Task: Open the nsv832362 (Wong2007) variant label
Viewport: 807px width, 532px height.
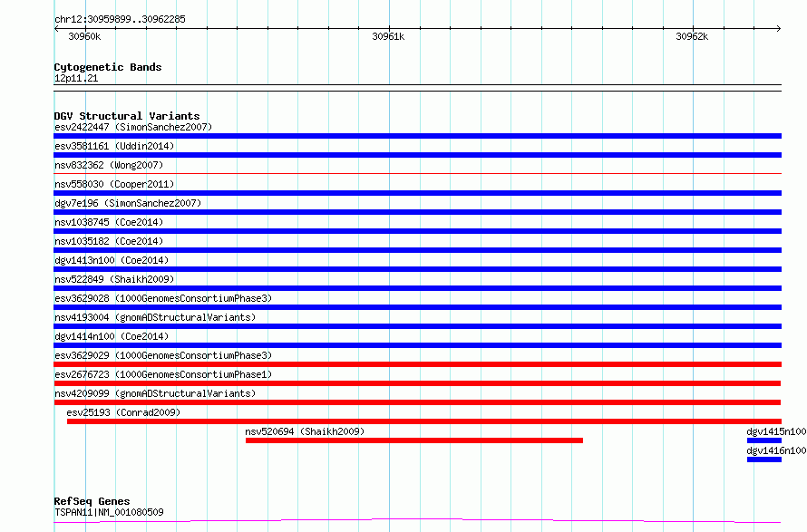Action: point(109,165)
